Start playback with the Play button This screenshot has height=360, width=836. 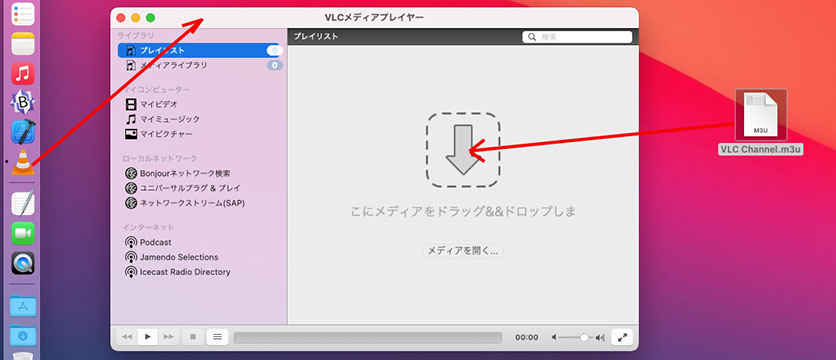(148, 337)
